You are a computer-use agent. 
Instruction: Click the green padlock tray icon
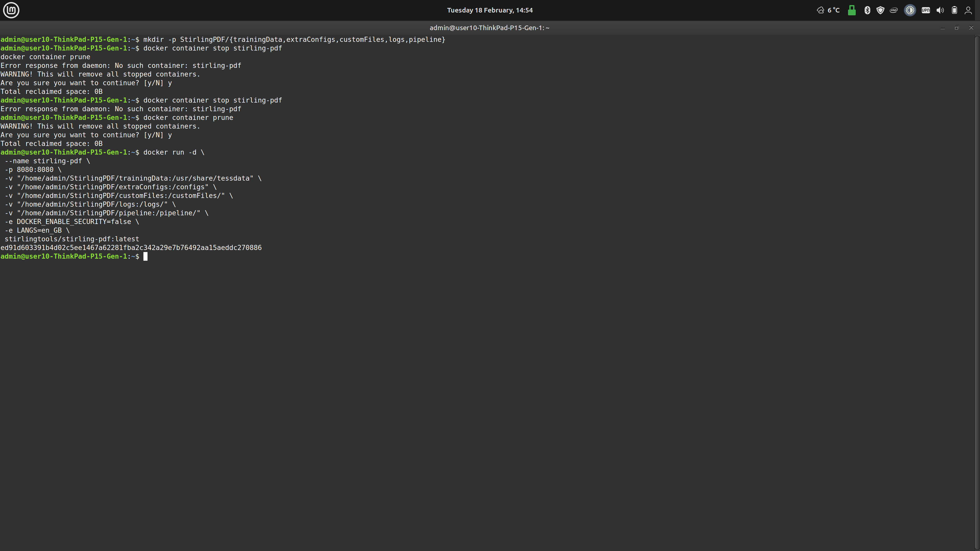[x=852, y=10]
